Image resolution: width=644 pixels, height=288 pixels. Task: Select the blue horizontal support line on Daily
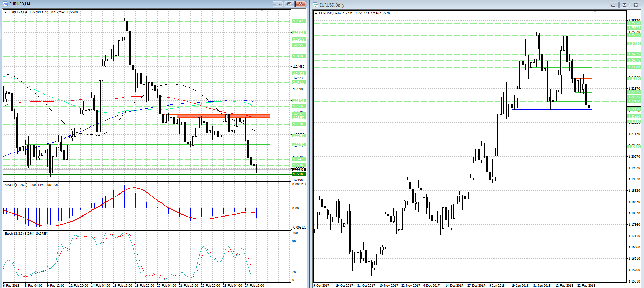(550, 109)
